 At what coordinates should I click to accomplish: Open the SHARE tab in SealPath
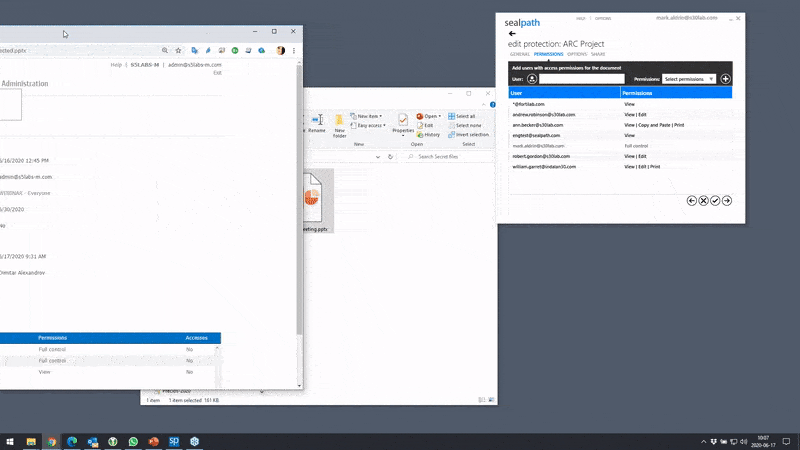tap(598, 54)
